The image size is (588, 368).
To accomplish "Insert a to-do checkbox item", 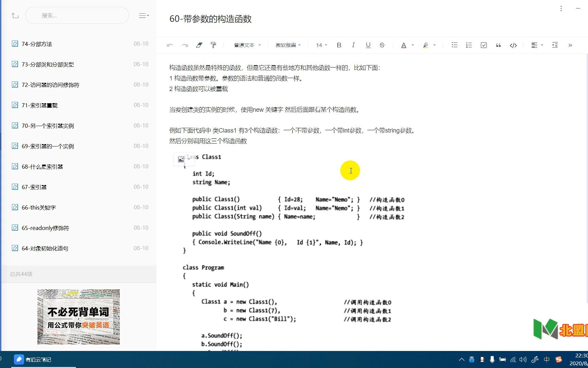I will 484,45.
